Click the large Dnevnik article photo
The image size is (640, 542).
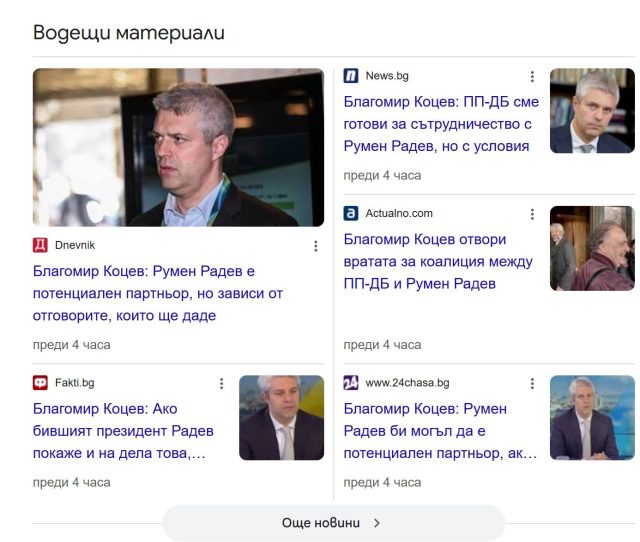pyautogui.click(x=178, y=147)
